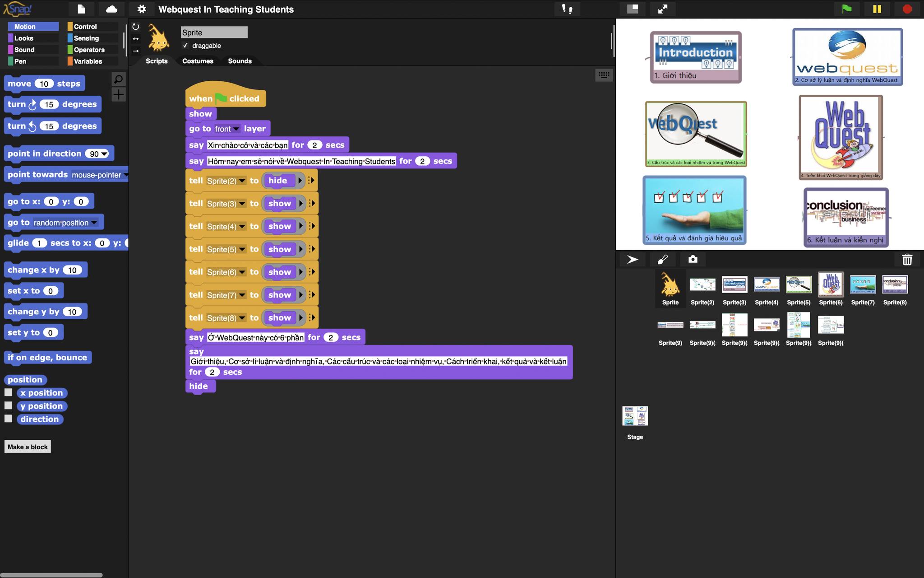The image size is (924, 578).
Task: Search blocks with the magnifier icon
Action: click(118, 79)
